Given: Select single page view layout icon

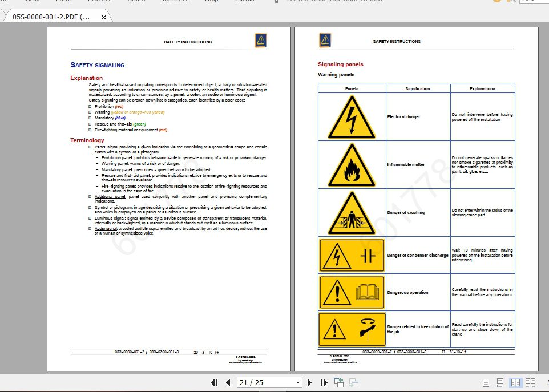Looking at the screenshot, I should click(486, 383).
